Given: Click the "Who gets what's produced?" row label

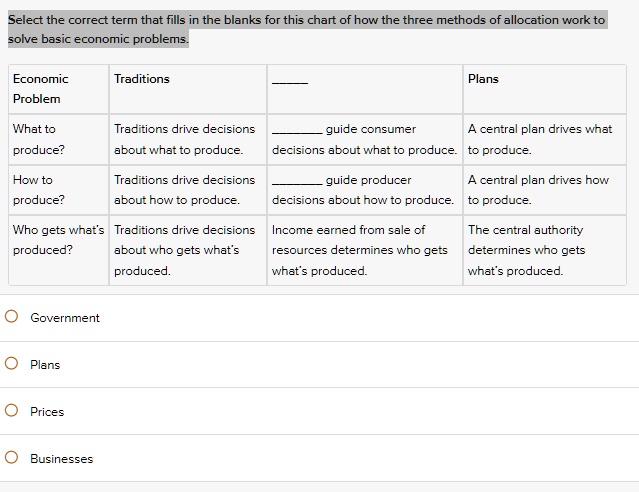Looking at the screenshot, I should click(x=57, y=240).
